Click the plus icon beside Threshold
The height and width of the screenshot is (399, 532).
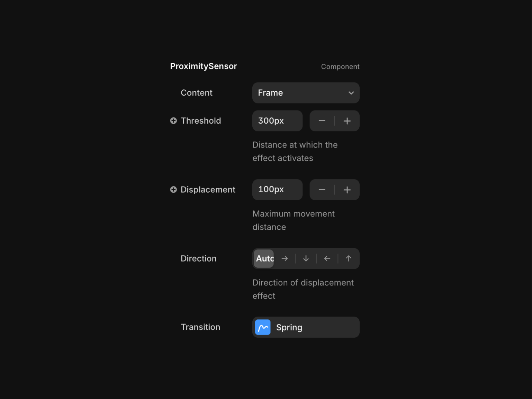(173, 121)
